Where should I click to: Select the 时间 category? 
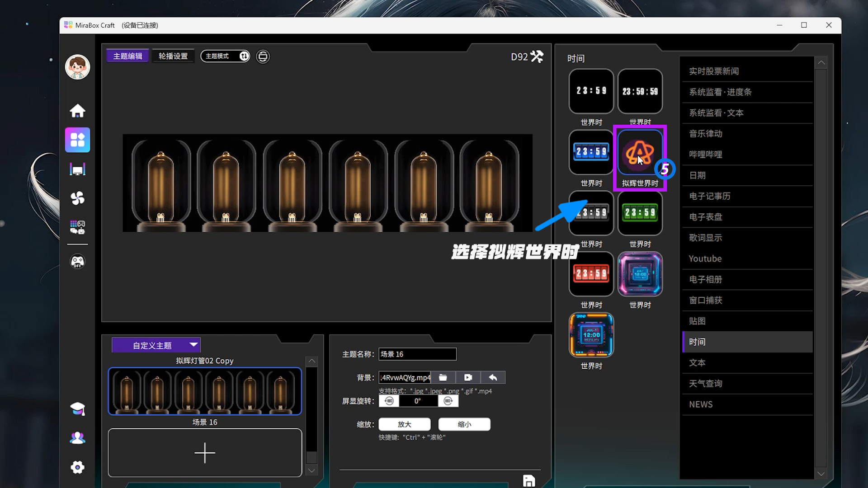[747, 342]
